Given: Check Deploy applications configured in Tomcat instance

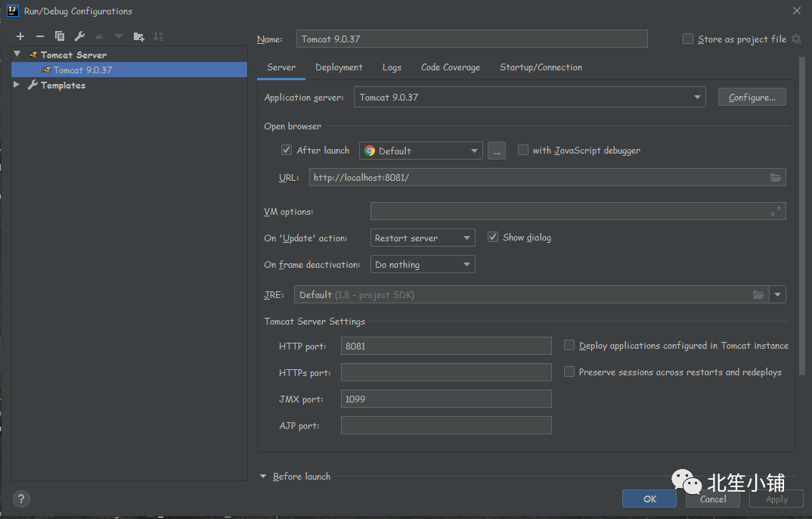Looking at the screenshot, I should 569,346.
